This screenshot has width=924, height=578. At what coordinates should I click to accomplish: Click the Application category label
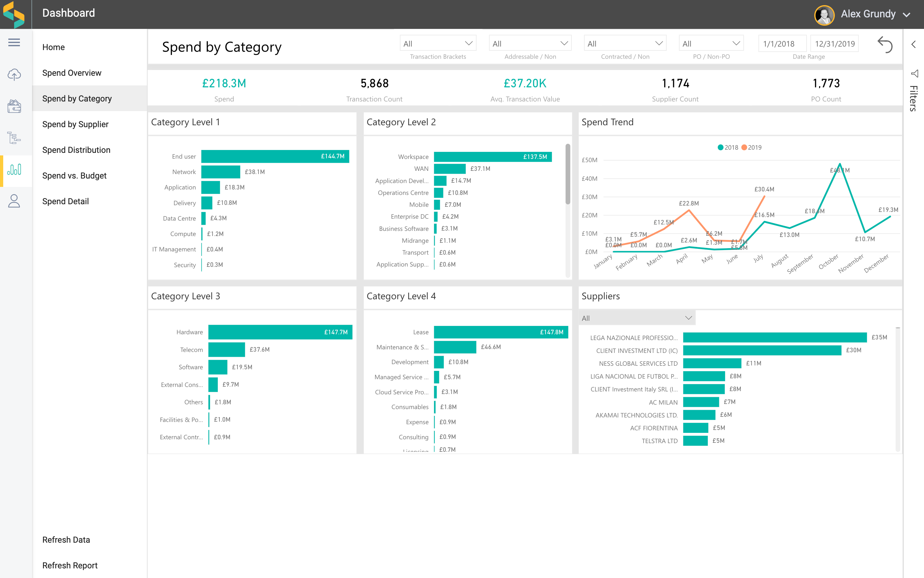tap(180, 187)
